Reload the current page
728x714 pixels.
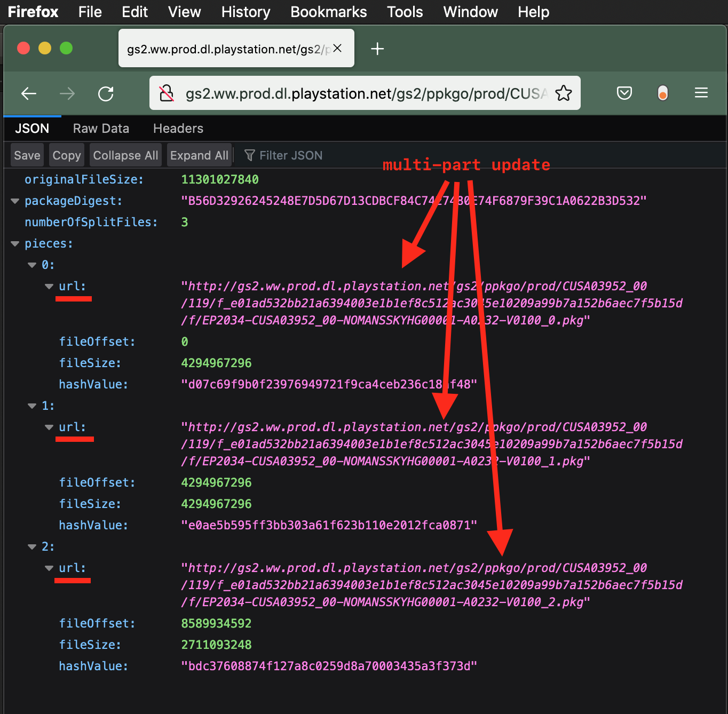[x=106, y=94]
